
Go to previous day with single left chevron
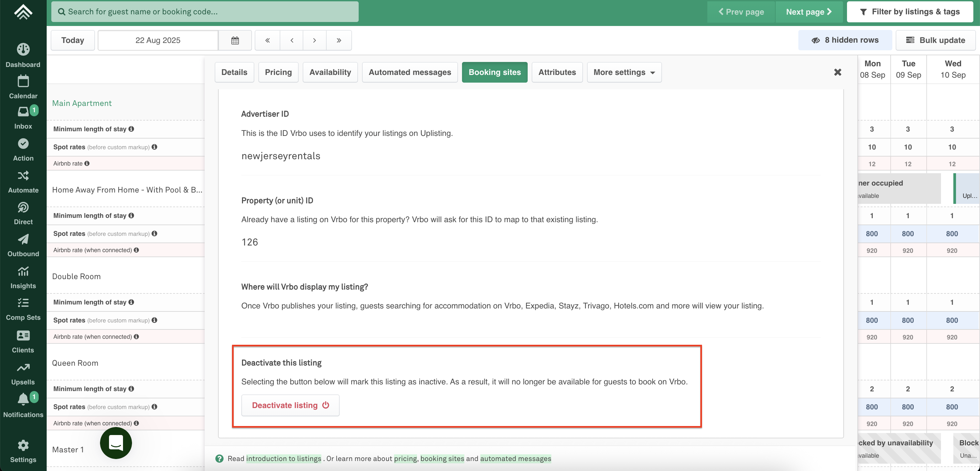[x=291, y=40]
